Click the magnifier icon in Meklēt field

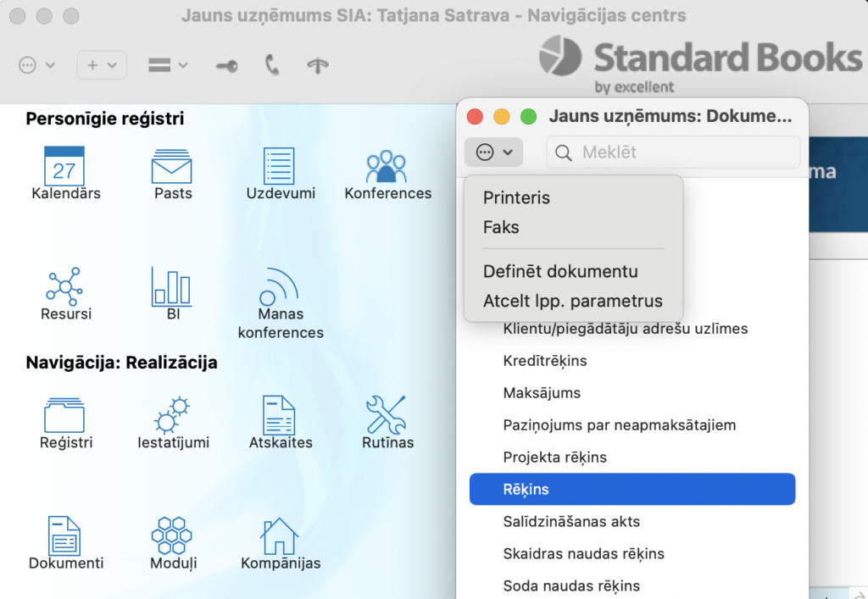point(563,153)
